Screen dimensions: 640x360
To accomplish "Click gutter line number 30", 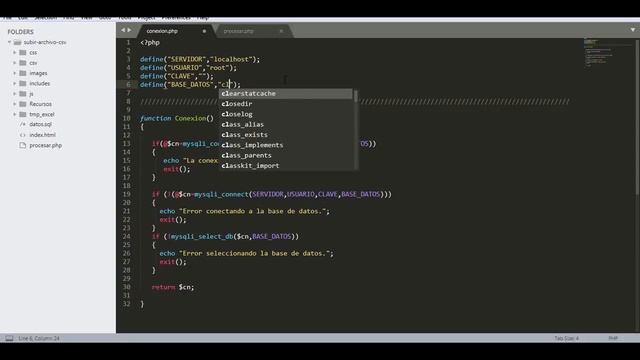I will pyautogui.click(x=127, y=287).
